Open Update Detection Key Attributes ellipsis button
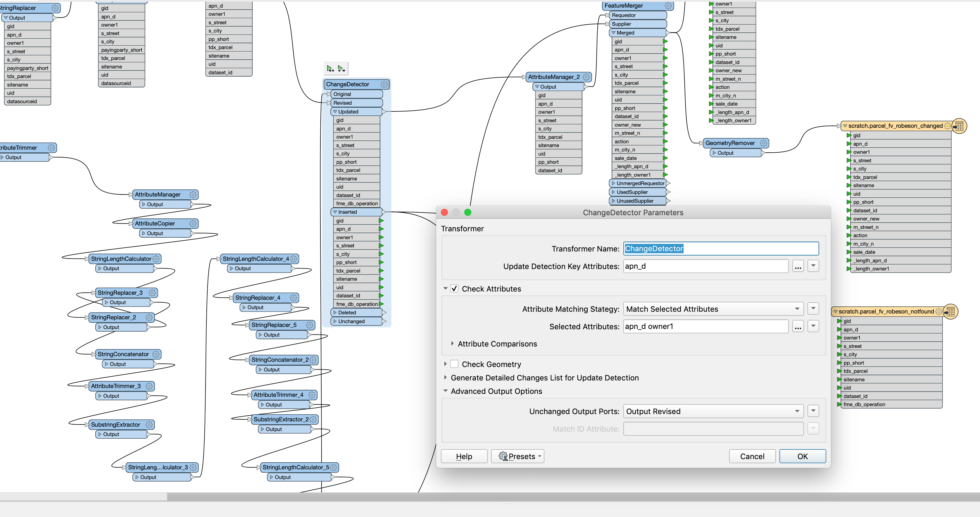 pos(798,266)
